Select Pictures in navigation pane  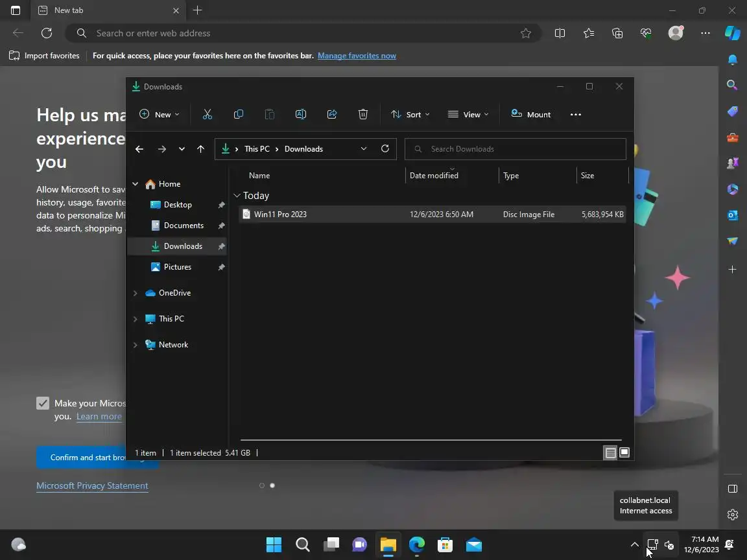point(177,266)
